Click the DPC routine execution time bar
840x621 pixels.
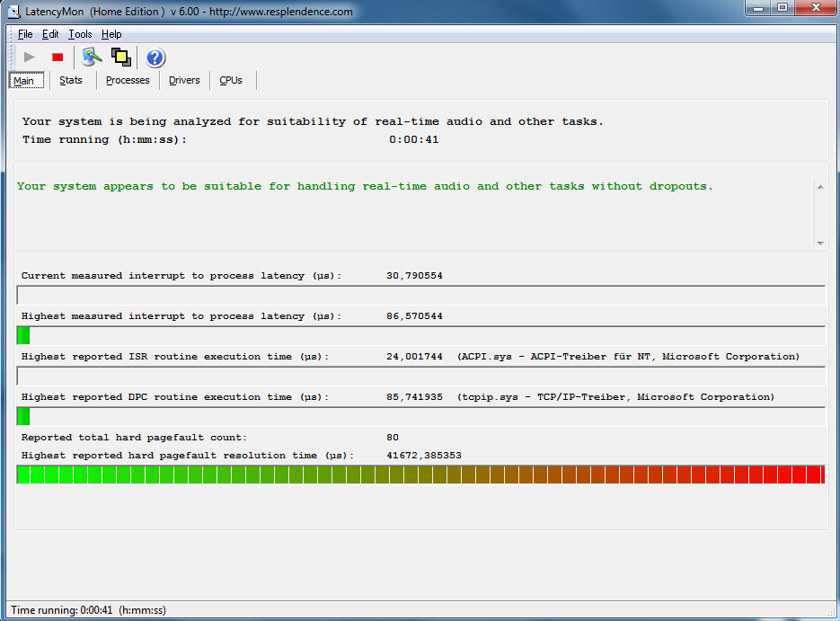(421, 416)
